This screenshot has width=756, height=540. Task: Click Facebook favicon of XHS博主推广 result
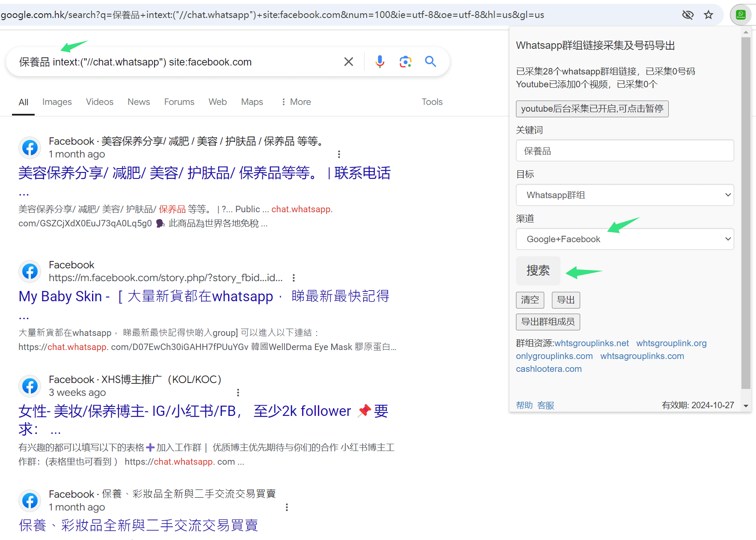(x=30, y=386)
